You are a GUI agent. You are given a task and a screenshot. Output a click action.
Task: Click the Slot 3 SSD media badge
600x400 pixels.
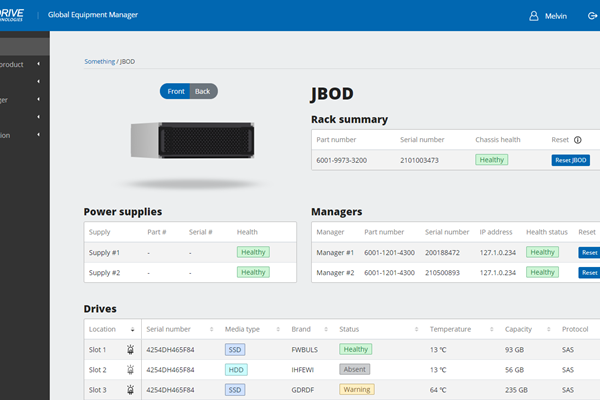click(x=235, y=390)
